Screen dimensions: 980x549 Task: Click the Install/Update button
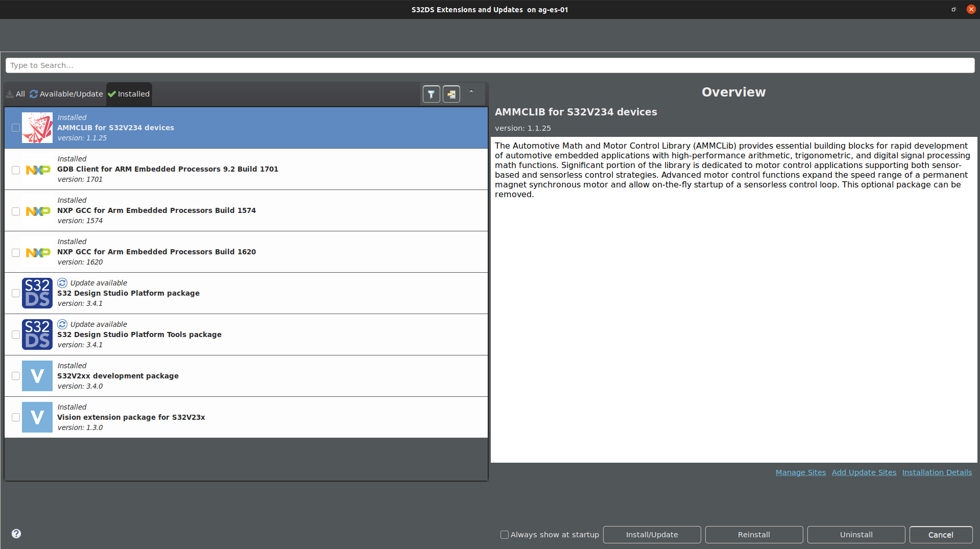click(652, 535)
